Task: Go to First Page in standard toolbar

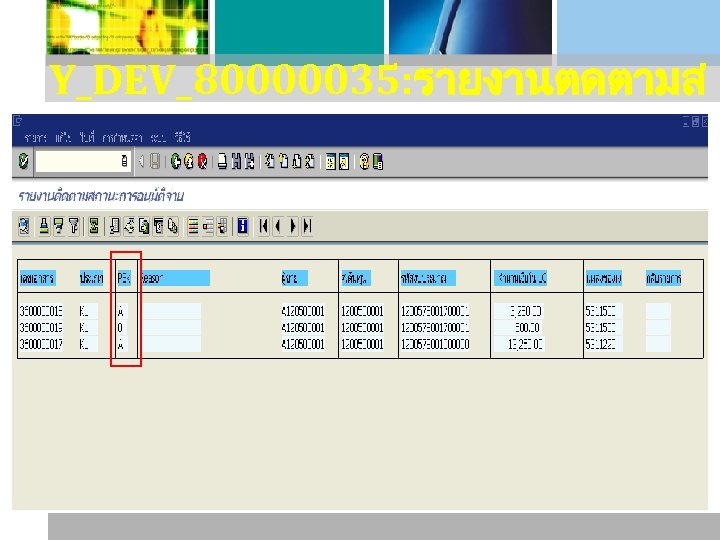Action: 270,161
